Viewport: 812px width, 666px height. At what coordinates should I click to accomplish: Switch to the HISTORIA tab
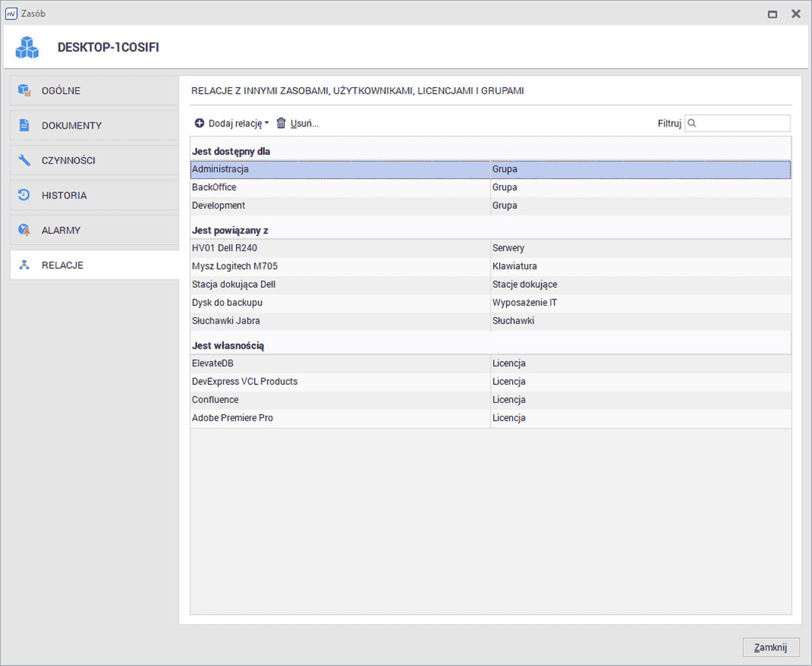64,195
